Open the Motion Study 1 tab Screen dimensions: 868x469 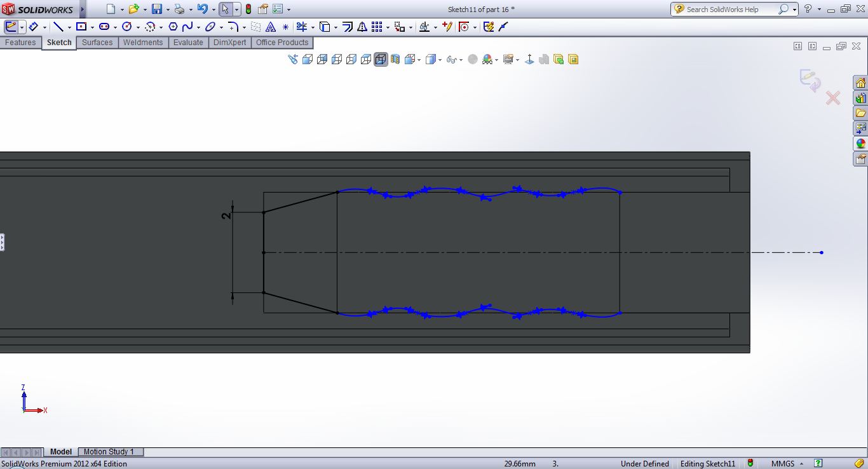click(109, 452)
